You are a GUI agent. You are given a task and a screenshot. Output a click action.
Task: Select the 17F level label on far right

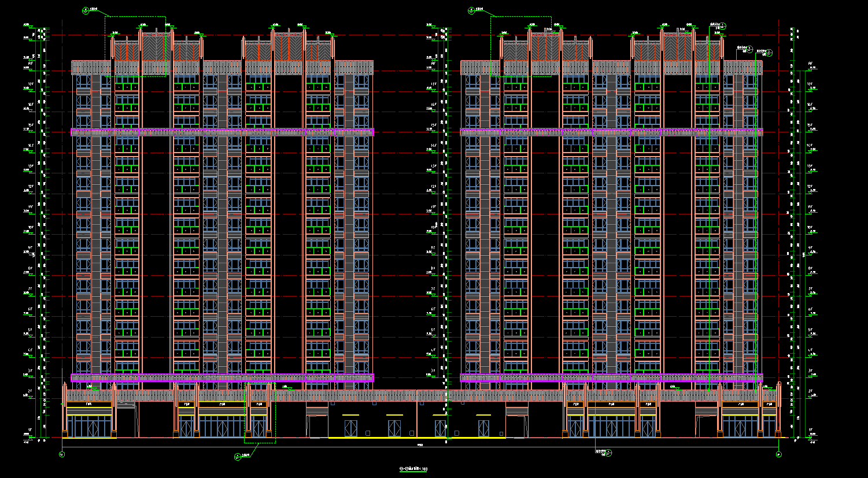(810, 85)
